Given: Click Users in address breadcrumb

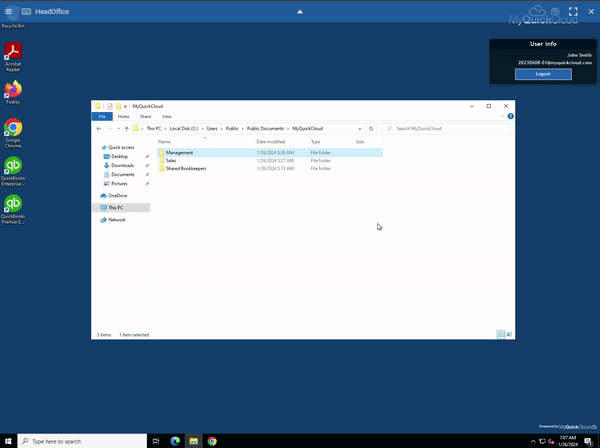Looking at the screenshot, I should click(x=212, y=129).
